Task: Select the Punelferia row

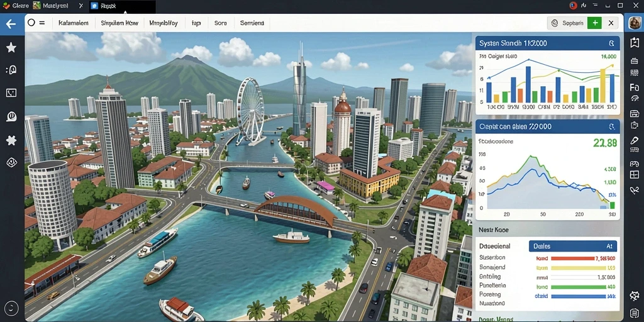Action: (548, 286)
